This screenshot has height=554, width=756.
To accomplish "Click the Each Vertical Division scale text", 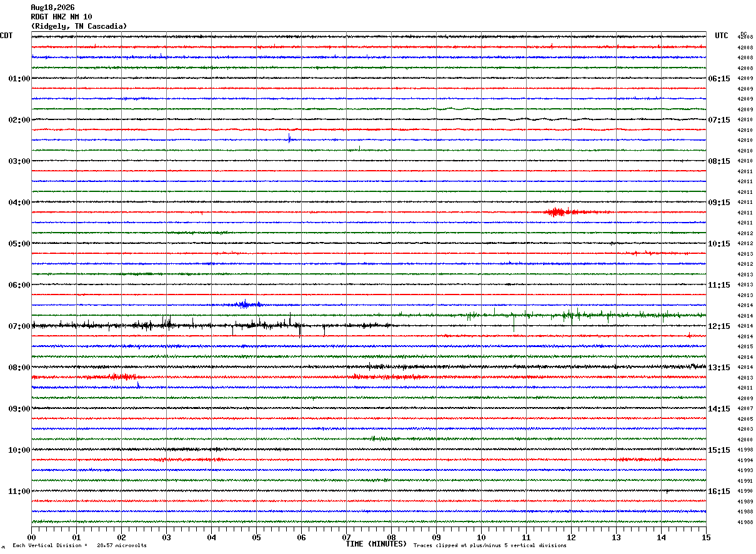I will (79, 545).
